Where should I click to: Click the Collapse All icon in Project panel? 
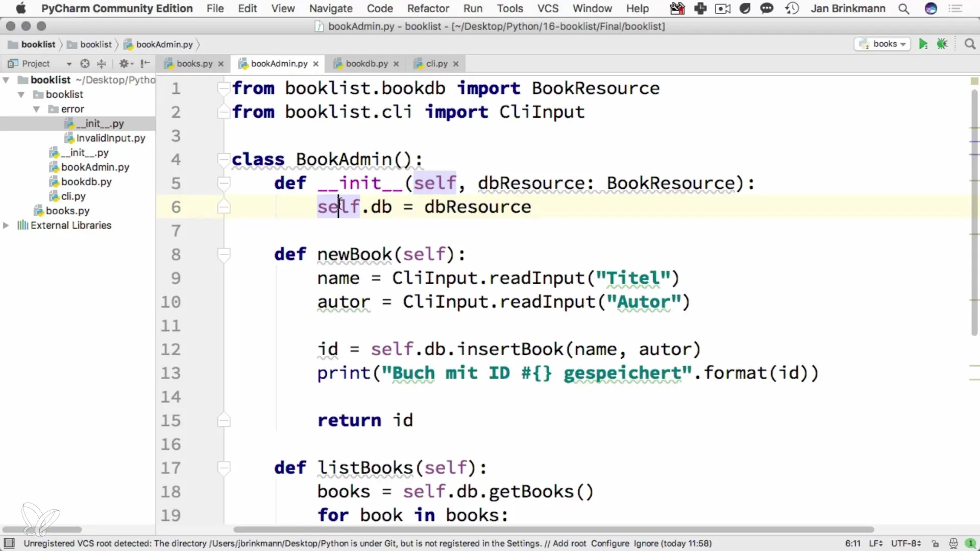tap(102, 63)
